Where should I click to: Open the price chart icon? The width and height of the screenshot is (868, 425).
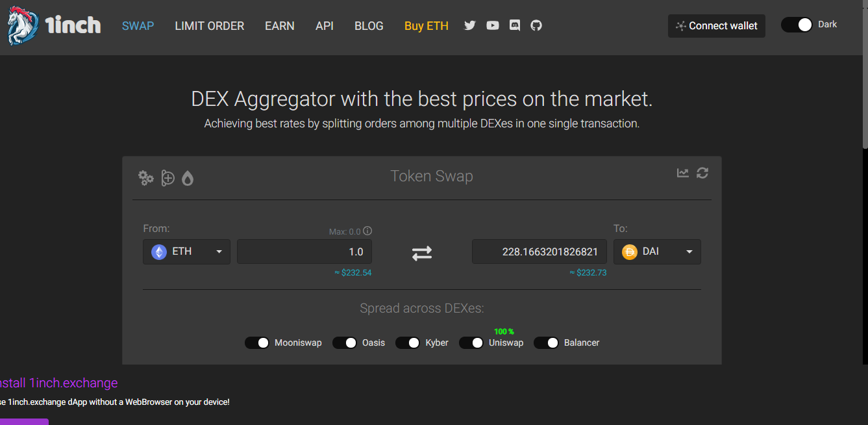(683, 173)
